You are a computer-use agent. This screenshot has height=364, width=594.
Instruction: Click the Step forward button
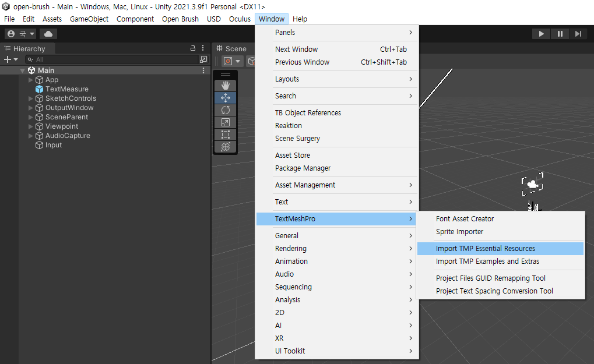[x=578, y=34]
